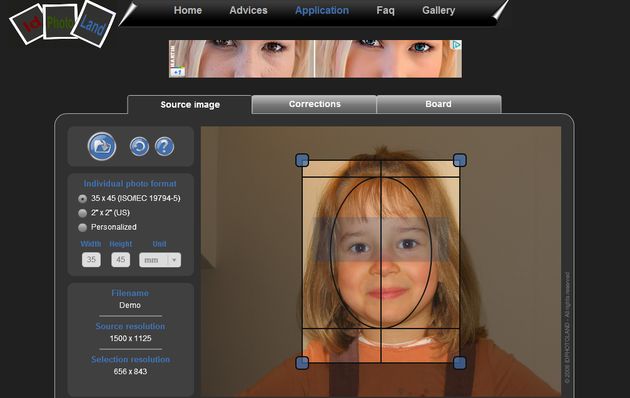The image size is (630, 398).
Task: Switch to the Source image tab
Action: click(190, 105)
